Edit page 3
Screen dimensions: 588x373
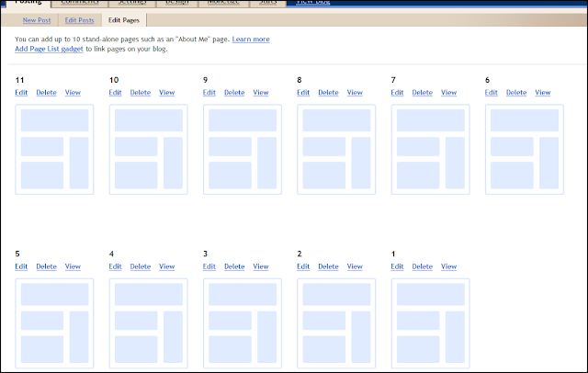(209, 266)
